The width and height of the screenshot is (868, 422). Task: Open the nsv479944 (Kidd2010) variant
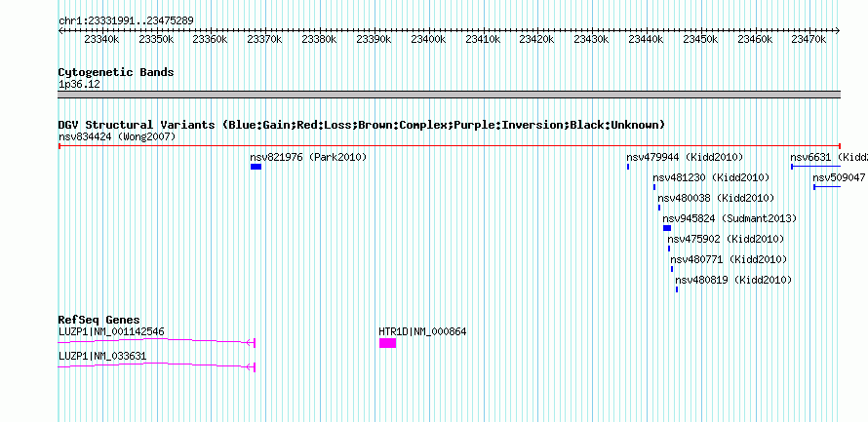[x=685, y=157]
